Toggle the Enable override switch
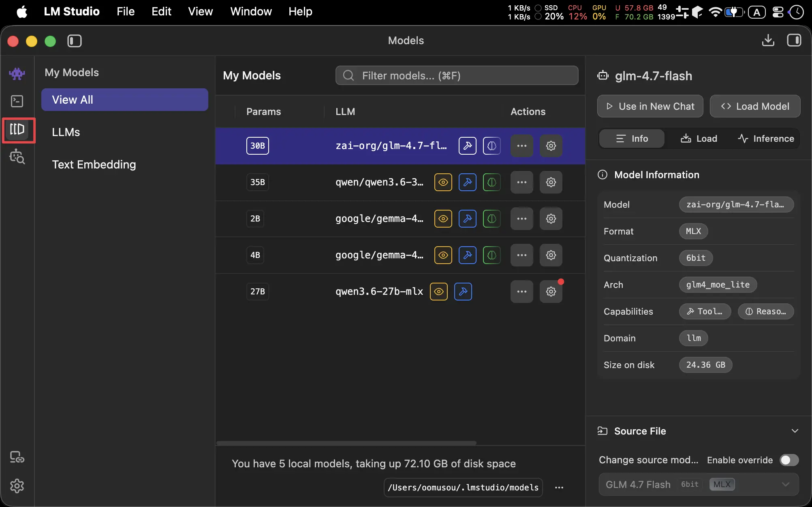Image resolution: width=812 pixels, height=507 pixels. [x=789, y=460]
